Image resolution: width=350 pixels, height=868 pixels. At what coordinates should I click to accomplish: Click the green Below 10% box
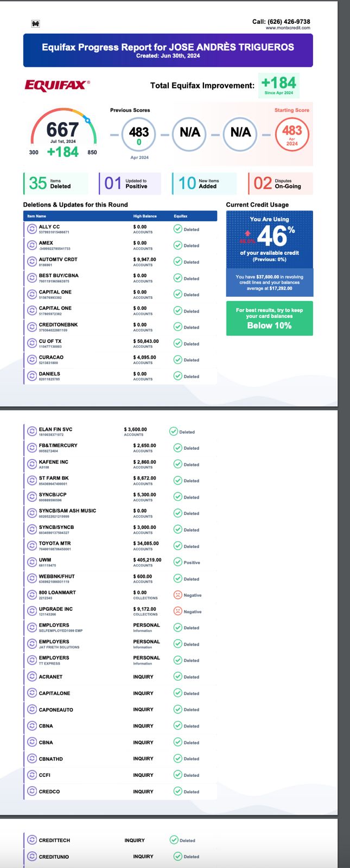(x=269, y=318)
